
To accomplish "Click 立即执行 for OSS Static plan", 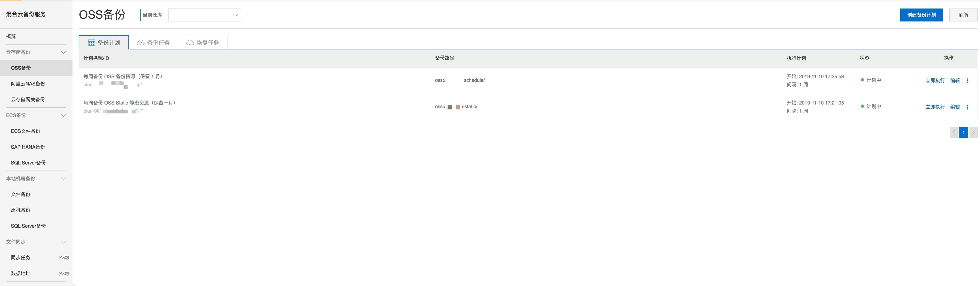I will point(935,107).
